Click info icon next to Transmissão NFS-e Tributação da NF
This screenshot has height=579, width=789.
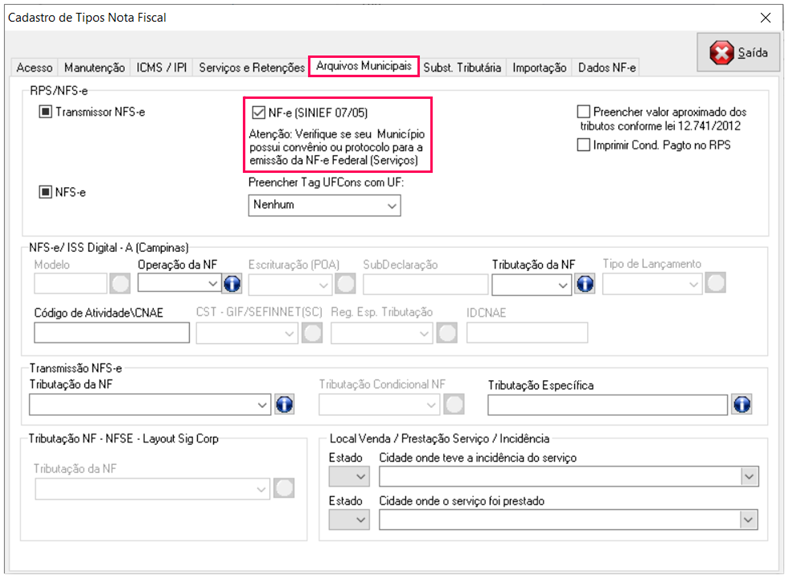284,404
